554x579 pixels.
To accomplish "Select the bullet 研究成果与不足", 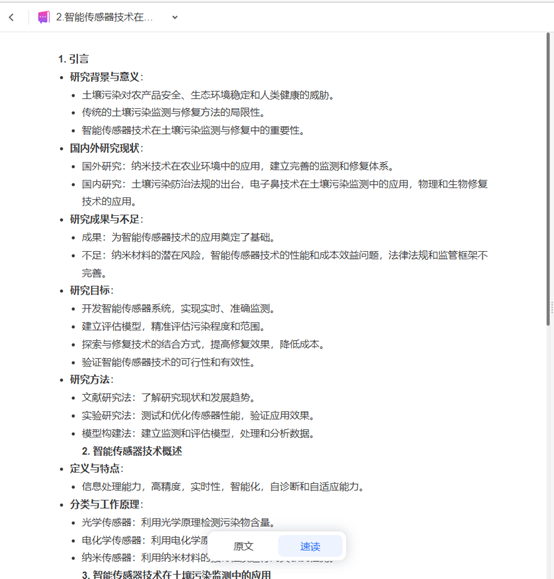I will [x=106, y=219].
